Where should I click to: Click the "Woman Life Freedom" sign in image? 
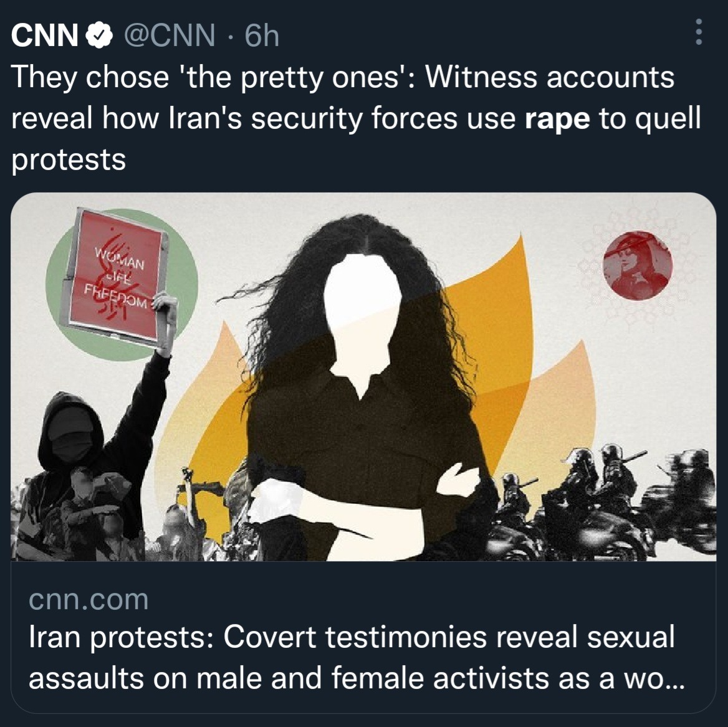114,277
